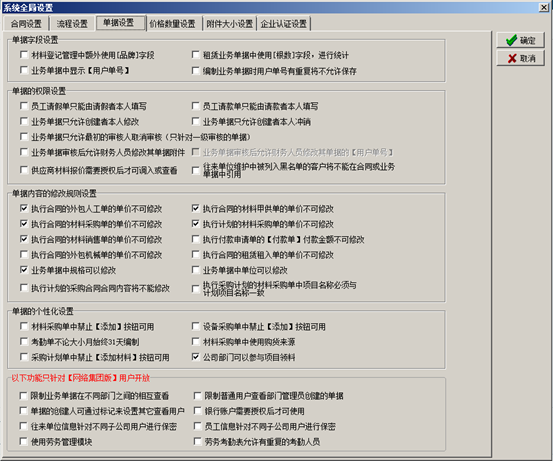Switch to the 合同设置 tab

(x=26, y=24)
